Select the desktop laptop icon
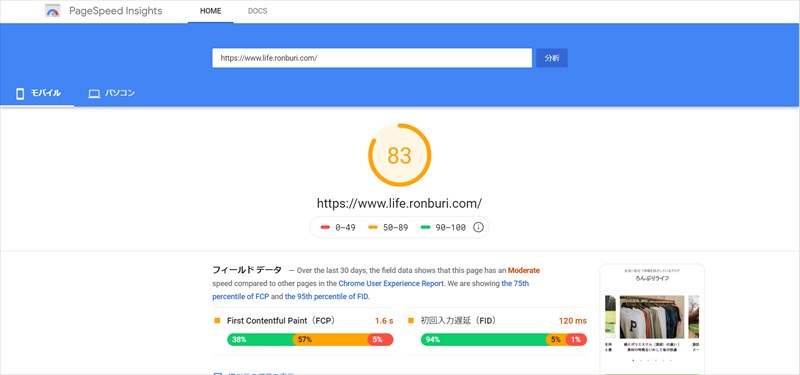 [94, 94]
